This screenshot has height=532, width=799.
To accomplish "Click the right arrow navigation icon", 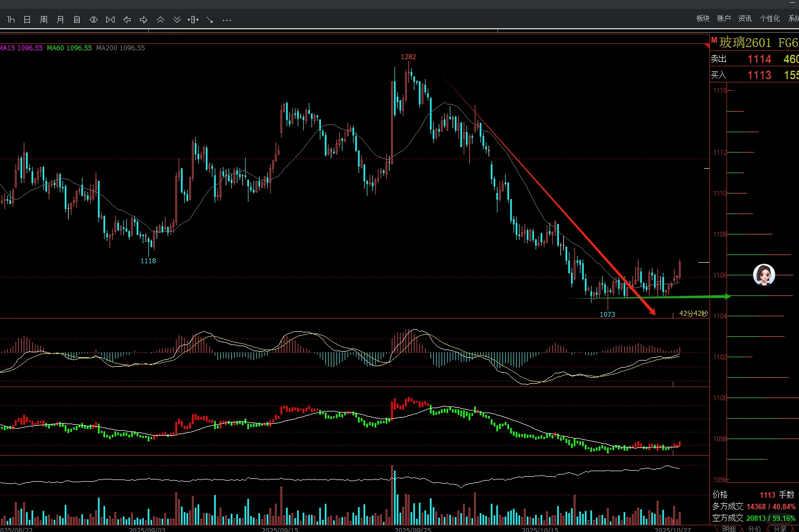I will pos(143,20).
